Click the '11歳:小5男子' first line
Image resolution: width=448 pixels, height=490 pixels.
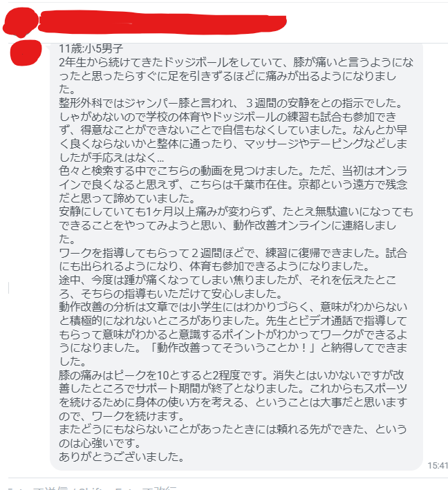pyautogui.click(x=91, y=48)
